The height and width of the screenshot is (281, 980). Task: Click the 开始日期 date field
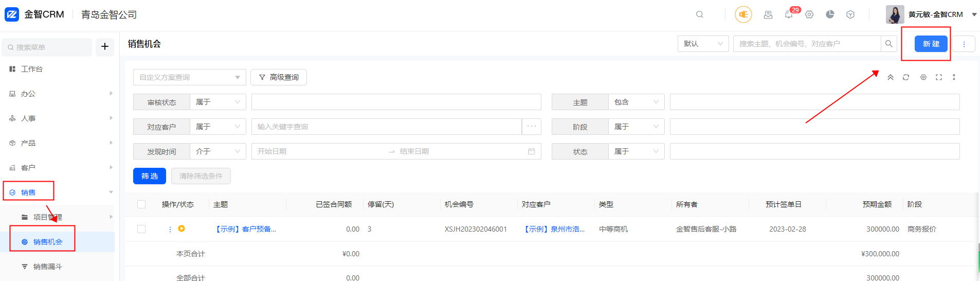[319, 151]
